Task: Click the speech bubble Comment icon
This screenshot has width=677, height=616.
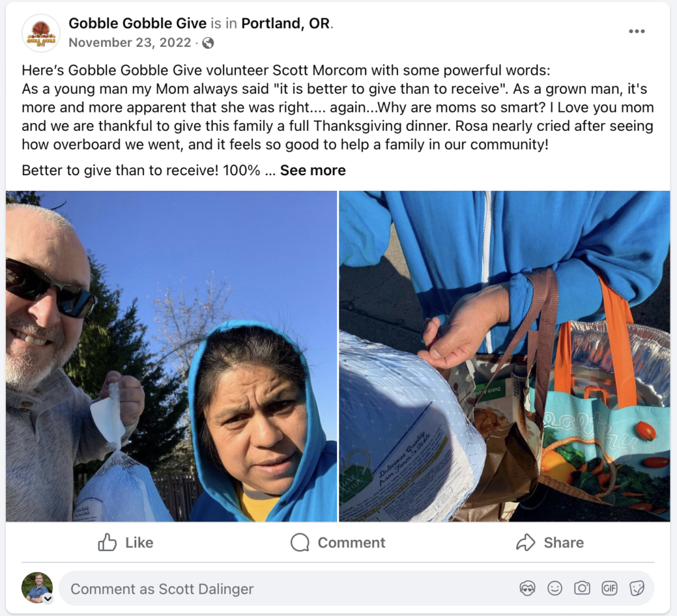Action: (x=299, y=543)
